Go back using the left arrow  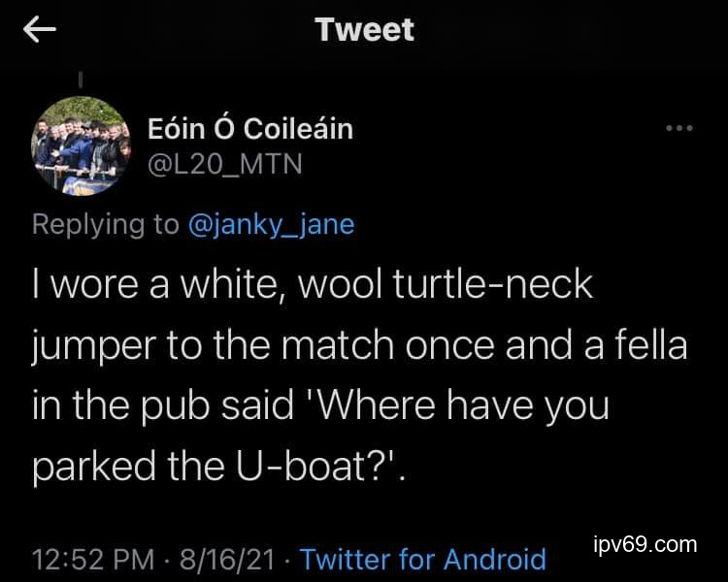pyautogui.click(x=40, y=30)
